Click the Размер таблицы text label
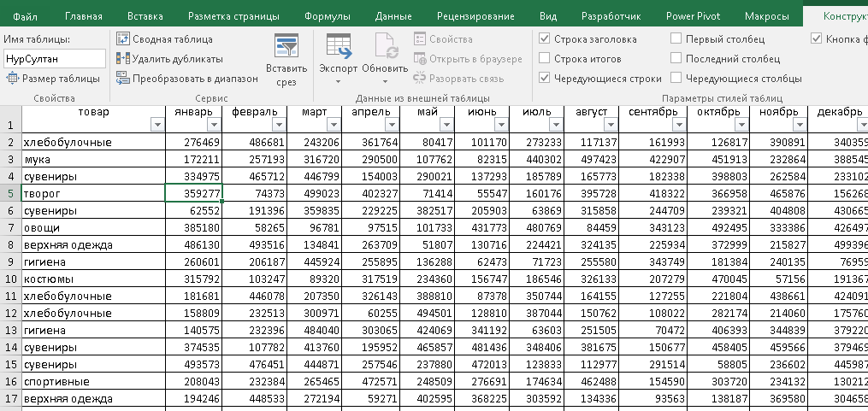The height and width of the screenshot is (411, 868). click(x=61, y=79)
